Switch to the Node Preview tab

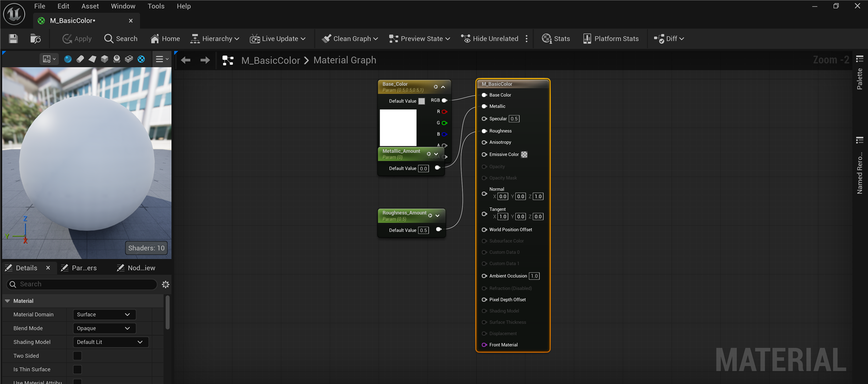coord(136,268)
